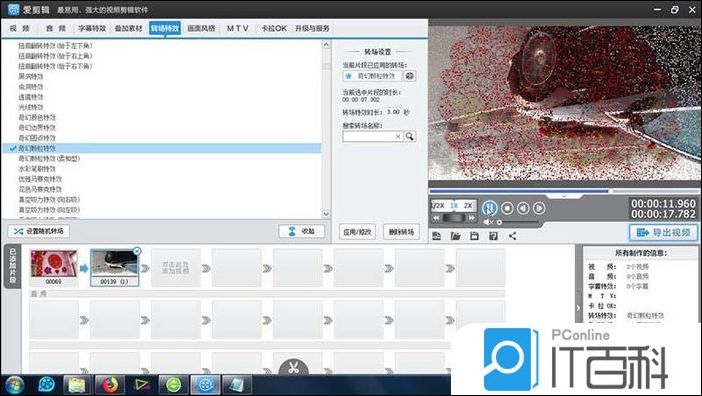The width and height of the screenshot is (702, 396).
Task: Pause playback with the highlighted pause button
Action: pos(490,208)
